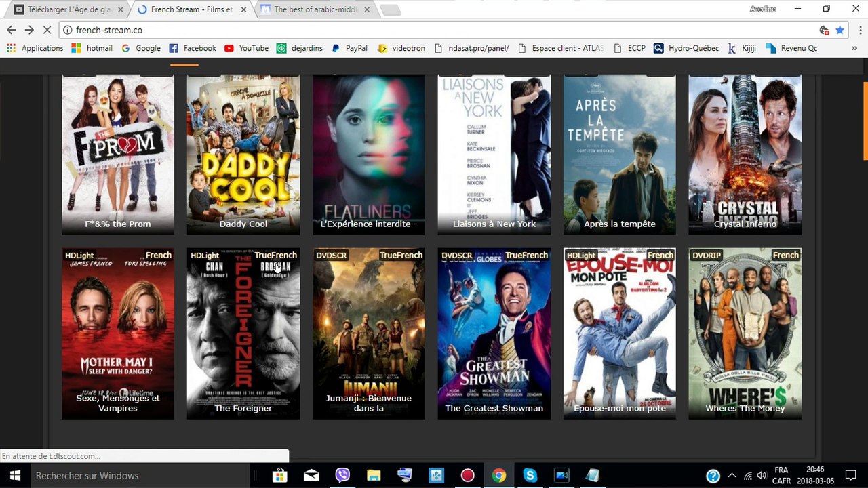Open Microsoft Store from the taskbar

[x=279, y=475]
